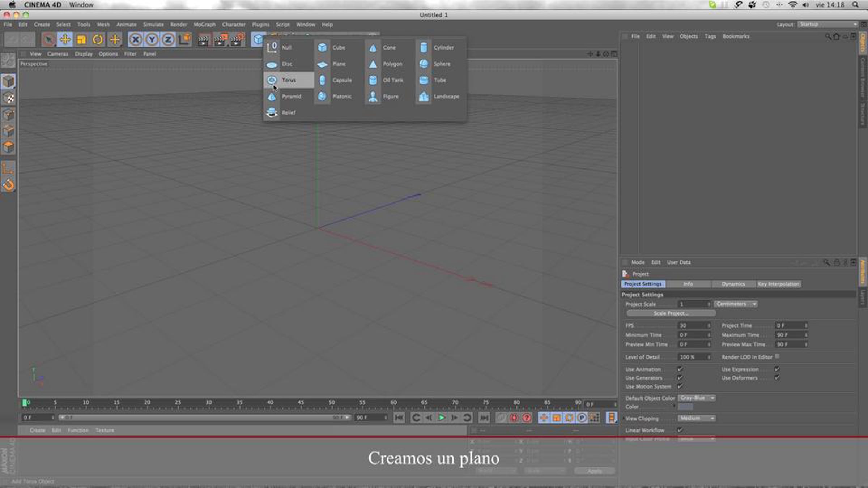
Task: Uncheck the Use Animation checkbox
Action: click(680, 369)
